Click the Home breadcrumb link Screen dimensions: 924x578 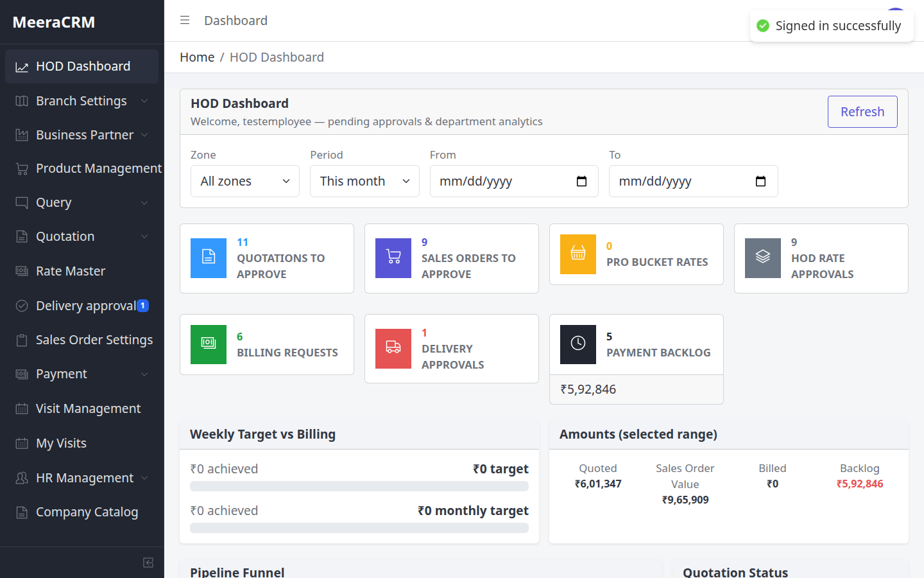click(197, 57)
